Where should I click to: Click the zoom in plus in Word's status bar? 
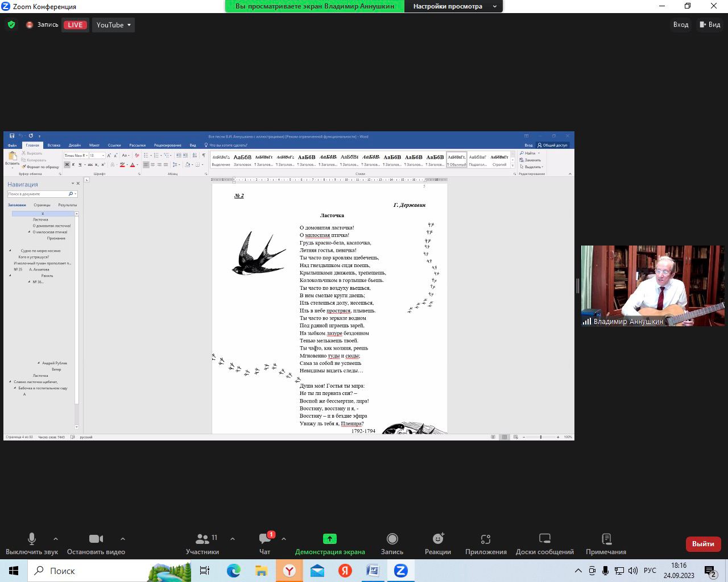[x=558, y=437]
